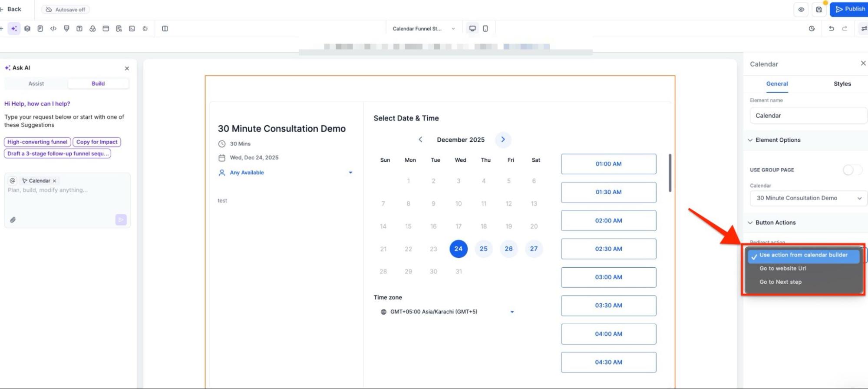
Task: Open version history clock icon
Action: point(812,29)
